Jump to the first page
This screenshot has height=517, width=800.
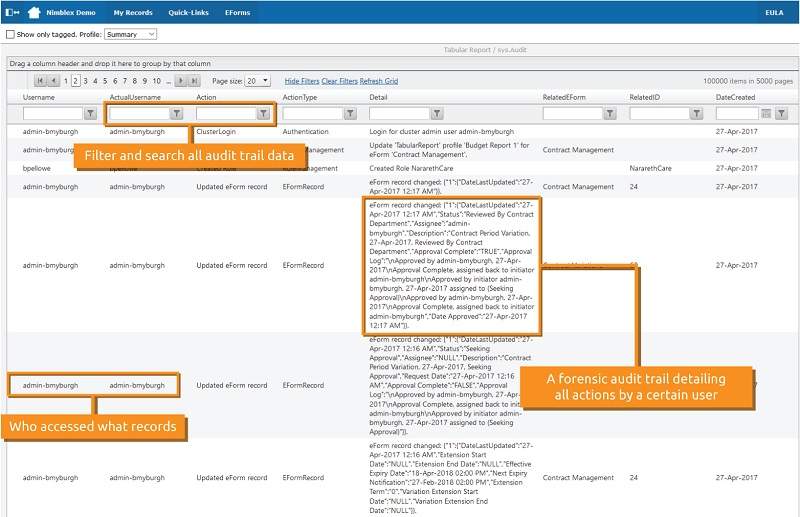point(40,81)
